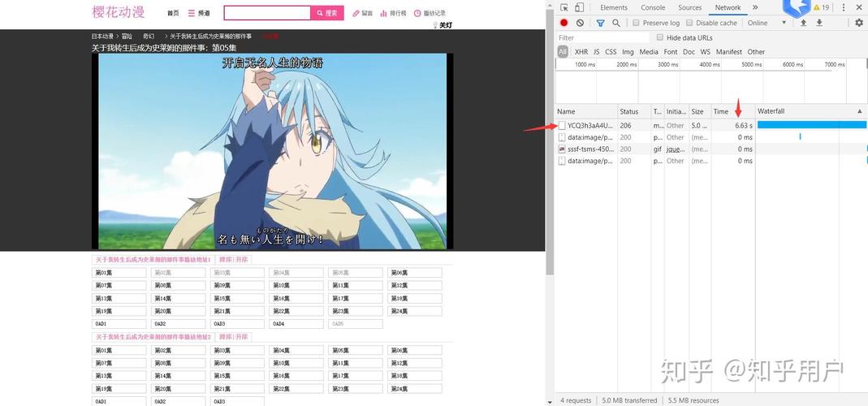Screen dimensions: 868x406
Task: Toggle the network filter funnel icon
Action: tap(601, 23)
